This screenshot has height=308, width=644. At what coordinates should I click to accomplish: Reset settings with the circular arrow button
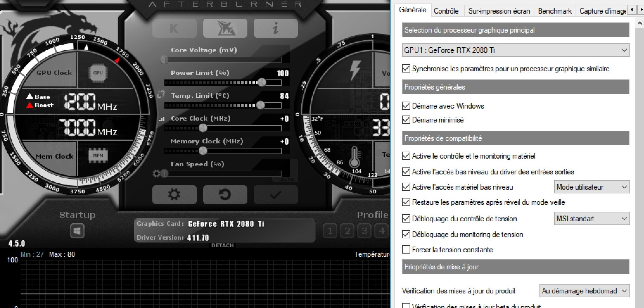pos(225,194)
